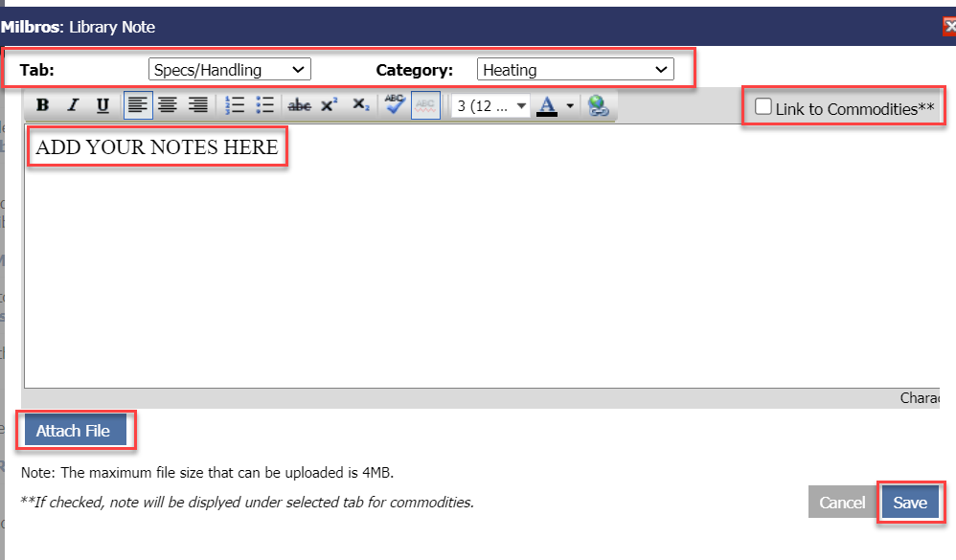Run the spell check tool
This screenshot has width=956, height=560.
(395, 105)
